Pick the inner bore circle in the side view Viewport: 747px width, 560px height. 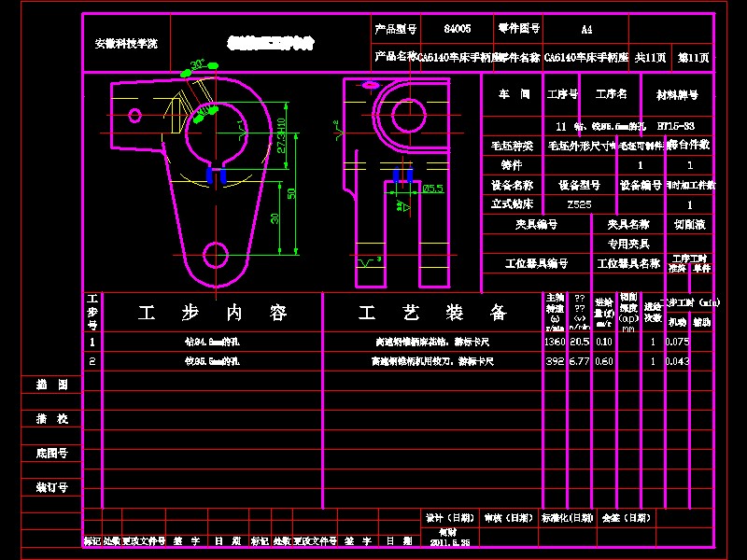tap(409, 115)
